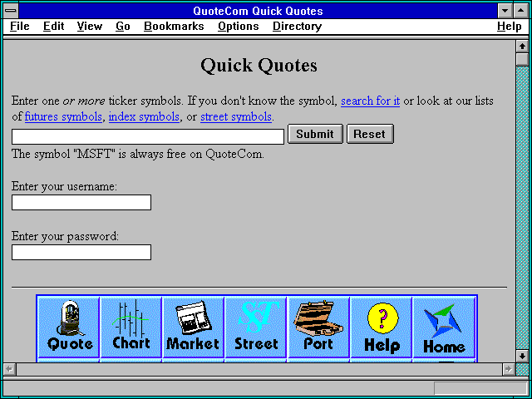Open the Chart icon in navigation bar
Image resolution: width=532 pixels, height=399 pixels.
click(x=131, y=327)
